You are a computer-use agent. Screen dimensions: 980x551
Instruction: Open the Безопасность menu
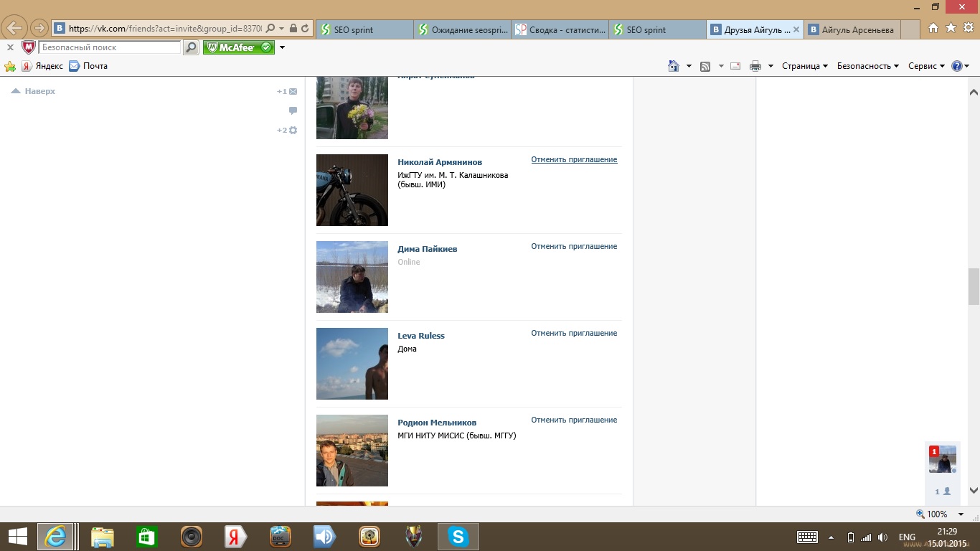[x=868, y=66]
